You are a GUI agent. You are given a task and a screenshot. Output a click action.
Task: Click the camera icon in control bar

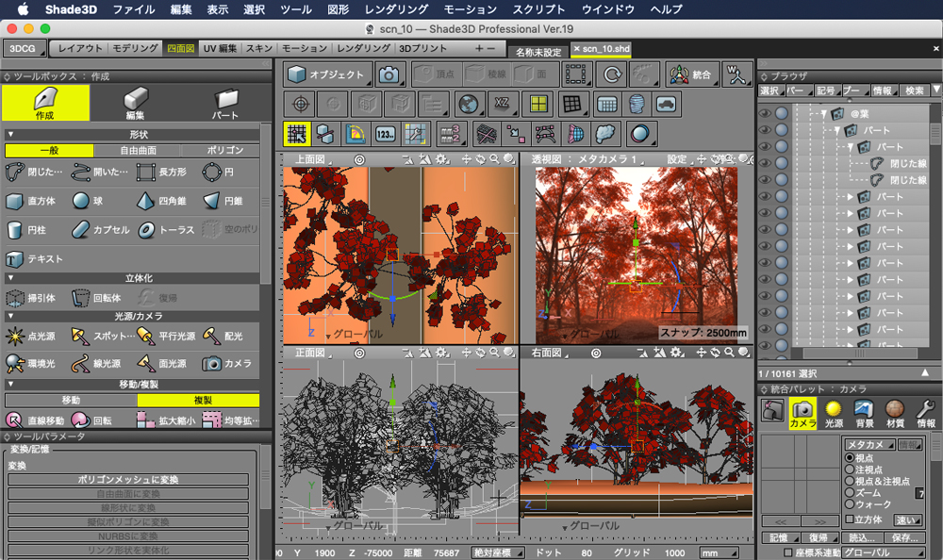389,74
